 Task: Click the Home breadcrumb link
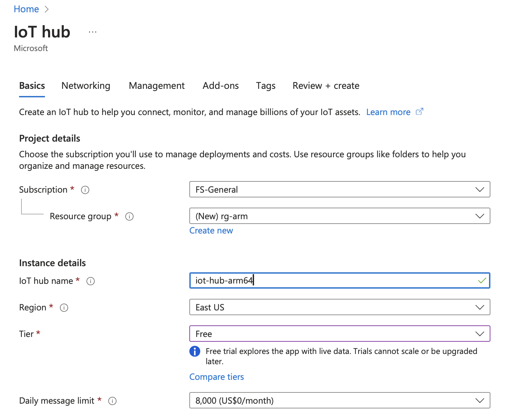pyautogui.click(x=26, y=9)
